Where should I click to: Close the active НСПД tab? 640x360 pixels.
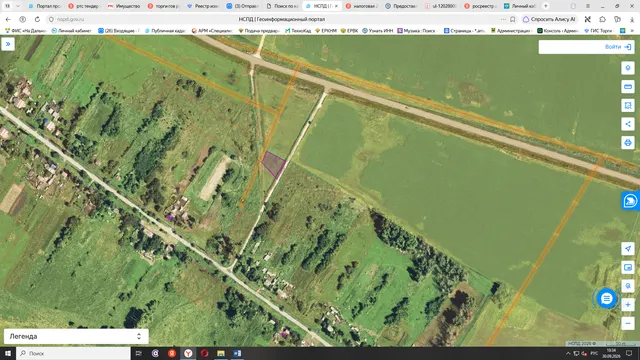pyautogui.click(x=336, y=6)
